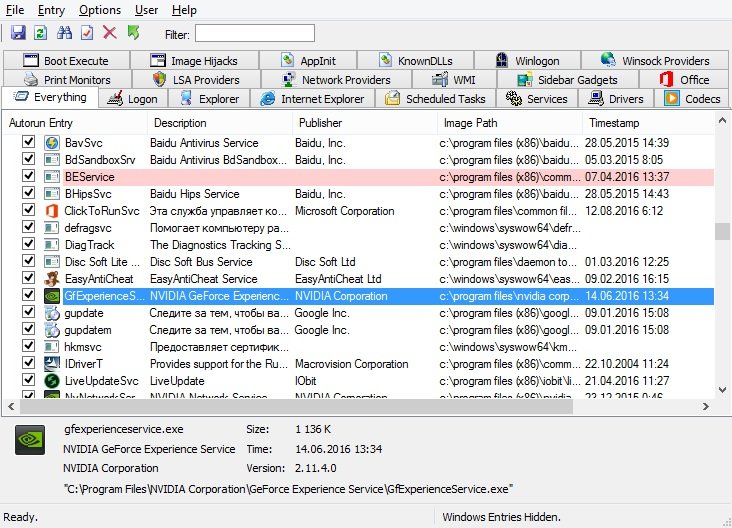Click the LiveUpdateSvc green icon
Screen dimensions: 732x528
[x=52, y=381]
